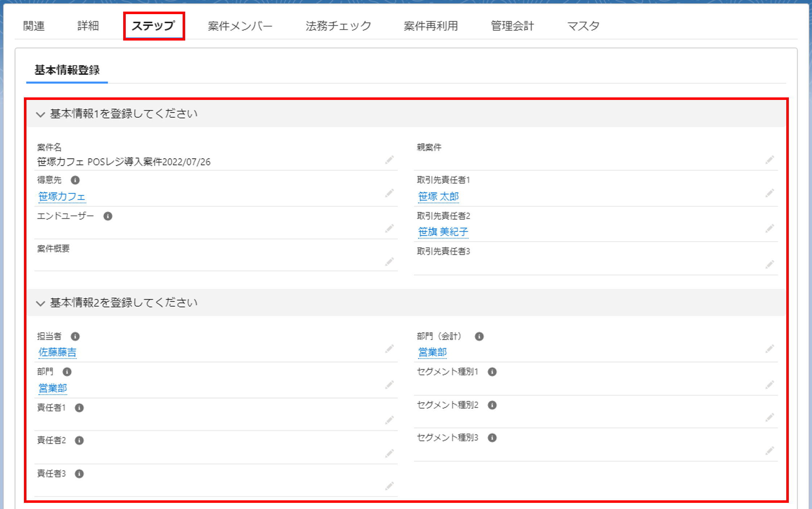The width and height of the screenshot is (812, 509).
Task: Open the 詳細 tab
Action: click(x=88, y=26)
